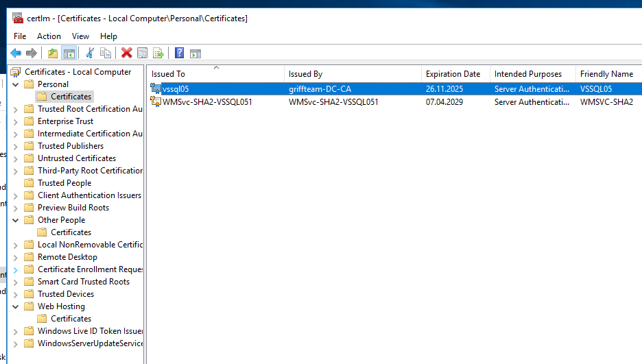The image size is (642, 364).
Task: Open Help with question mark icon
Action: [179, 53]
